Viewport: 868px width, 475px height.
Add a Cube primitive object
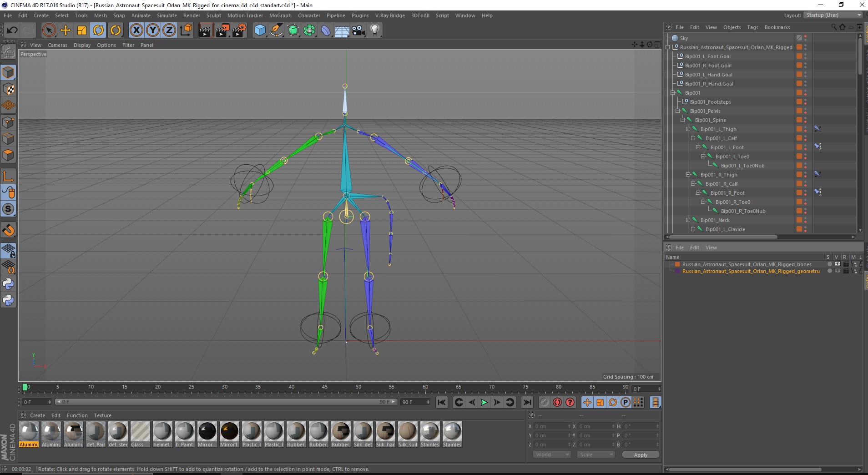(260, 30)
